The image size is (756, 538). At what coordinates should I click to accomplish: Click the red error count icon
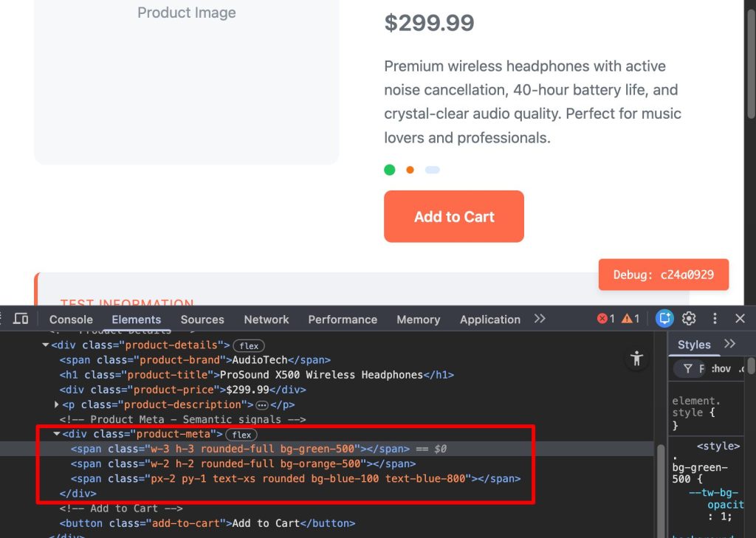point(606,319)
